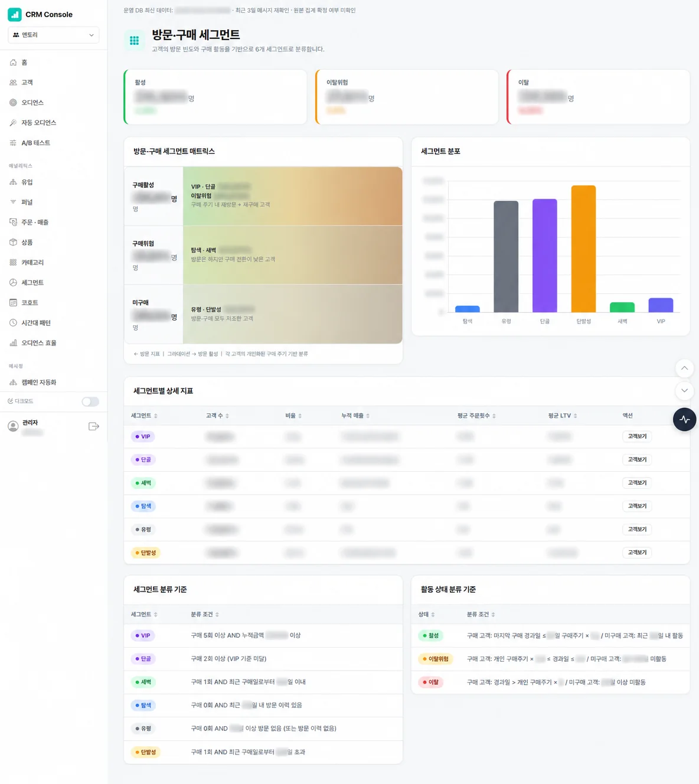The image size is (699, 784).
Task: Click the 주문 · 매출 icon
Action: [x=13, y=223]
